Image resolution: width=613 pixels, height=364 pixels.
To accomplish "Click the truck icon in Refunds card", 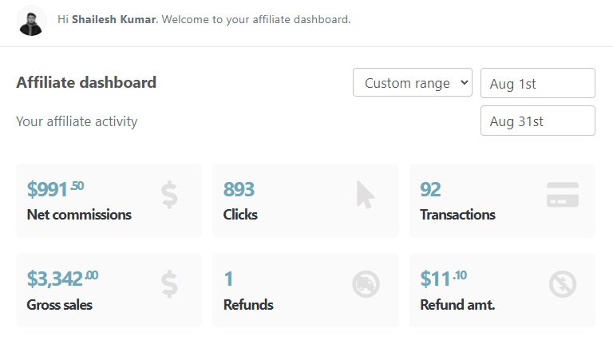I will [x=366, y=284].
